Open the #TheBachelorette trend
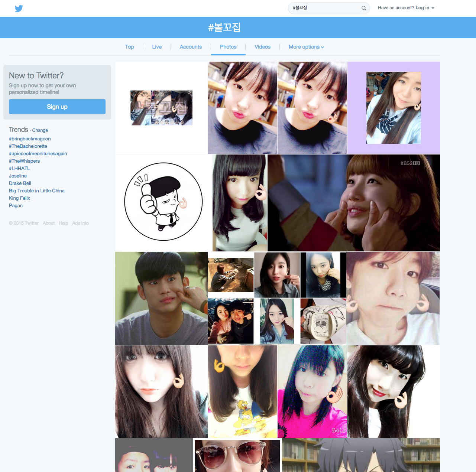 28,146
